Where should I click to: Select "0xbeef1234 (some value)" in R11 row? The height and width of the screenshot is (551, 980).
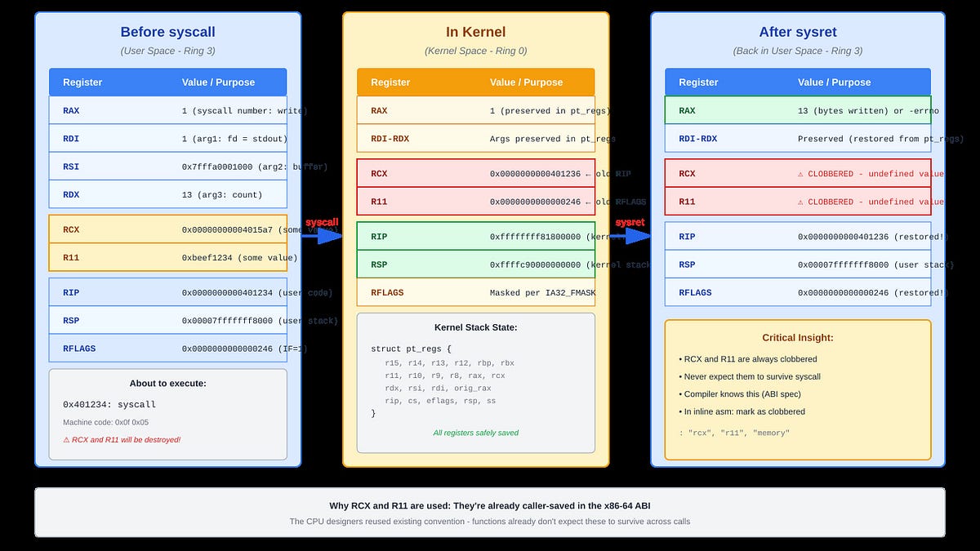239,258
